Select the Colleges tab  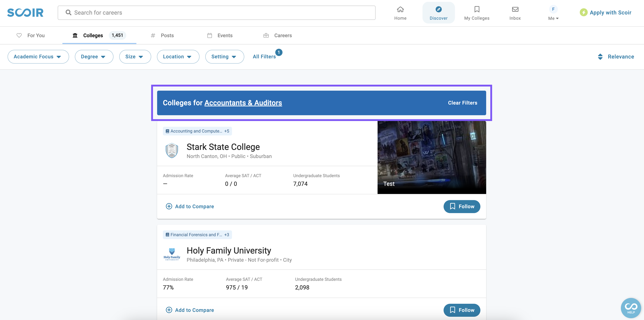coord(99,35)
